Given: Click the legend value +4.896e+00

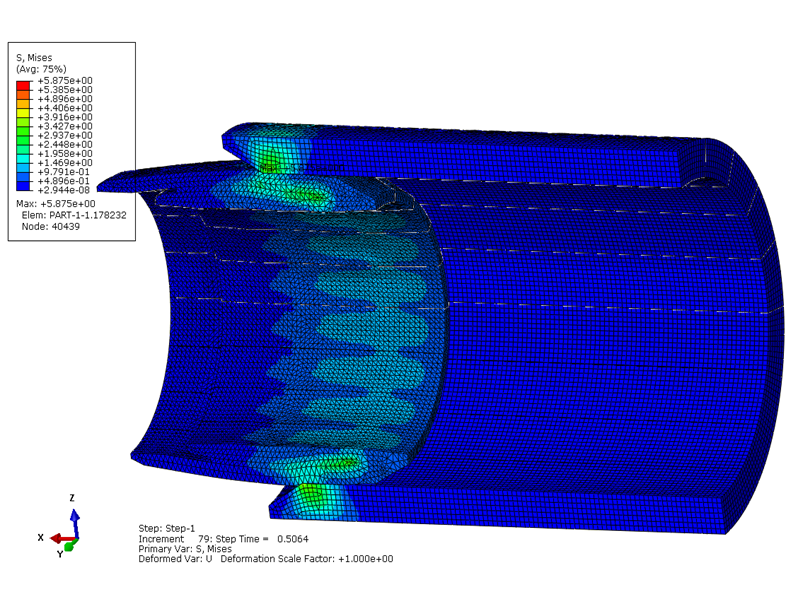Looking at the screenshot, I should point(65,99).
